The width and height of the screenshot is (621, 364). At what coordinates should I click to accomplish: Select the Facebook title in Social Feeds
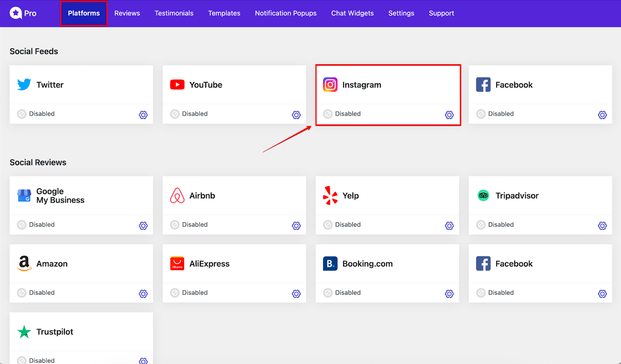pos(514,85)
